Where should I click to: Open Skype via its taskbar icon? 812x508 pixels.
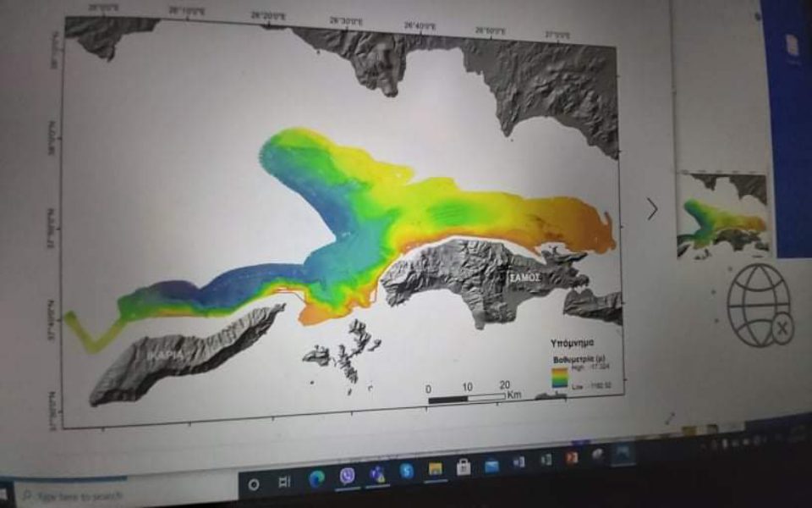pos(407,472)
